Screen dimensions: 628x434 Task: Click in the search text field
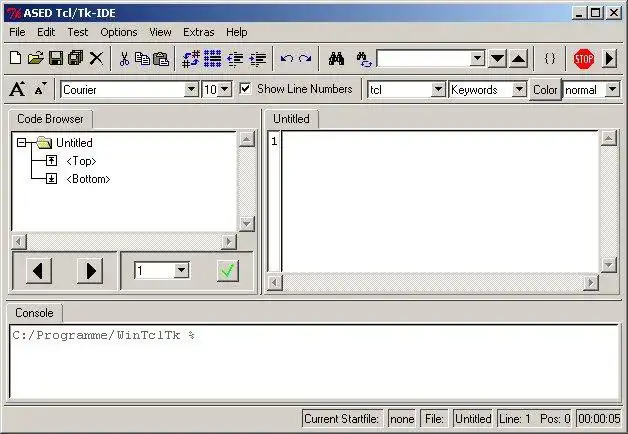point(424,59)
